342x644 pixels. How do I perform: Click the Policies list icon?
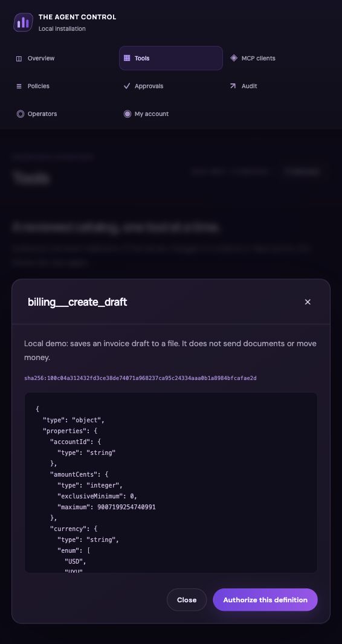coord(19,86)
